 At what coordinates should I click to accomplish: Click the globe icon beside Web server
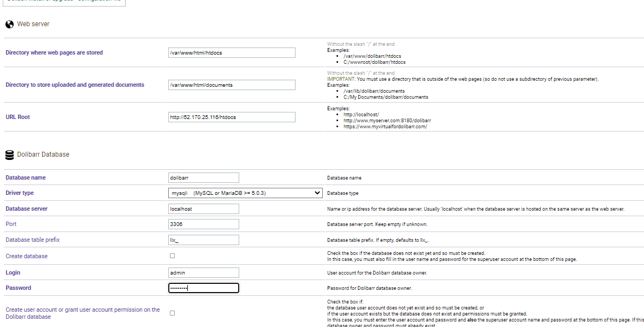[9, 25]
